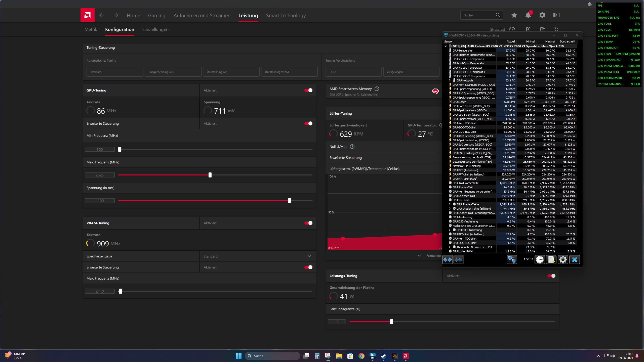644x362 pixels.
Task: Turn off the VRAM-Tuning toggle
Action: point(308,223)
